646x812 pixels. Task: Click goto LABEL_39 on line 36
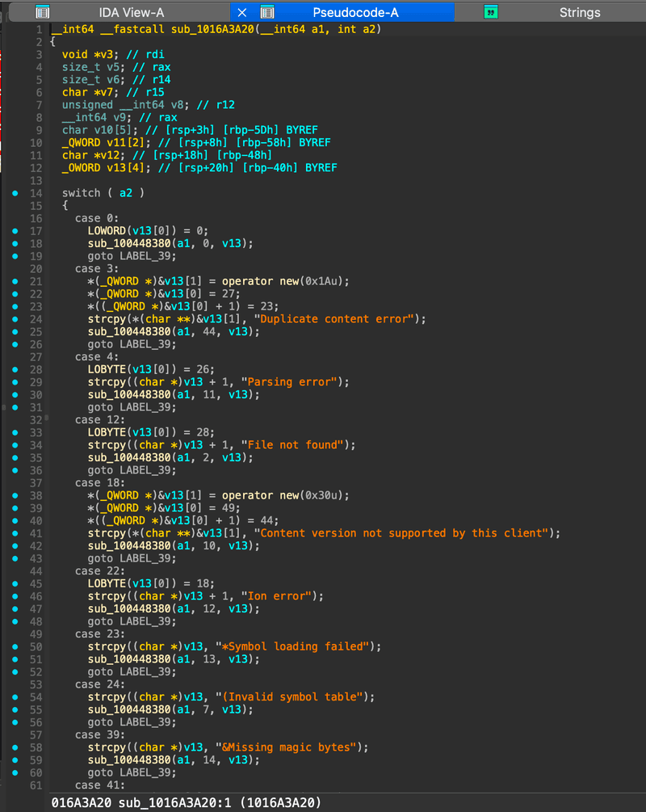coord(132,470)
